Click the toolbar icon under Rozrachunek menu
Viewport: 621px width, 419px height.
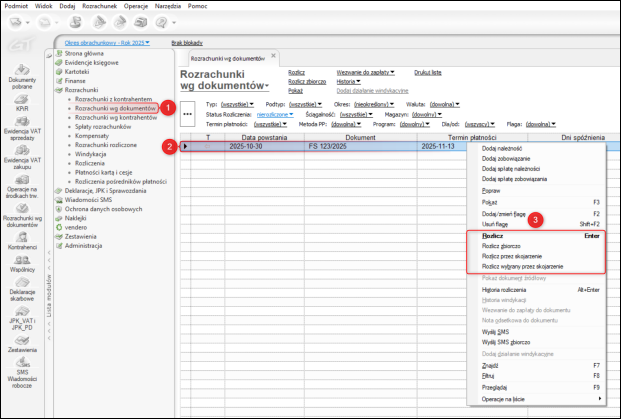[x=99, y=23]
